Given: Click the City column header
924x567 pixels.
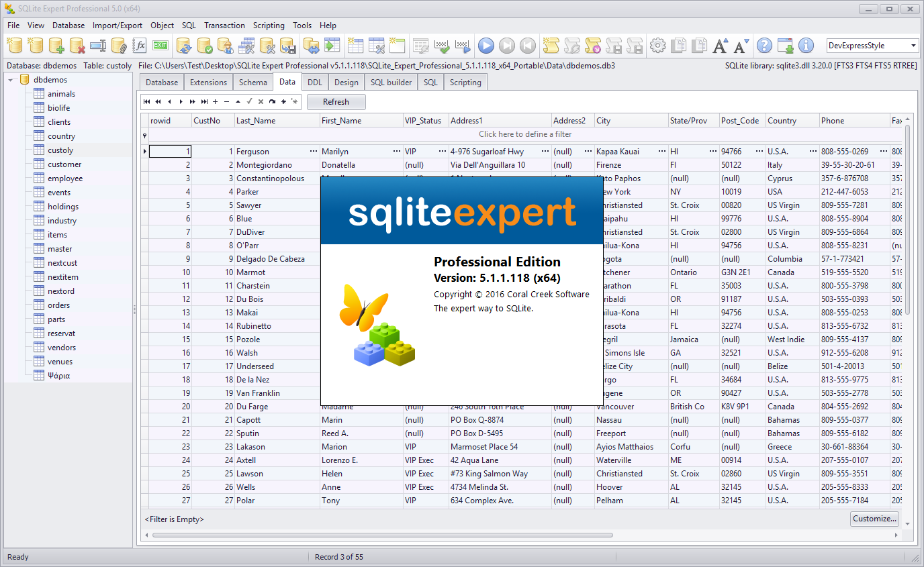Looking at the screenshot, I should coord(631,121).
